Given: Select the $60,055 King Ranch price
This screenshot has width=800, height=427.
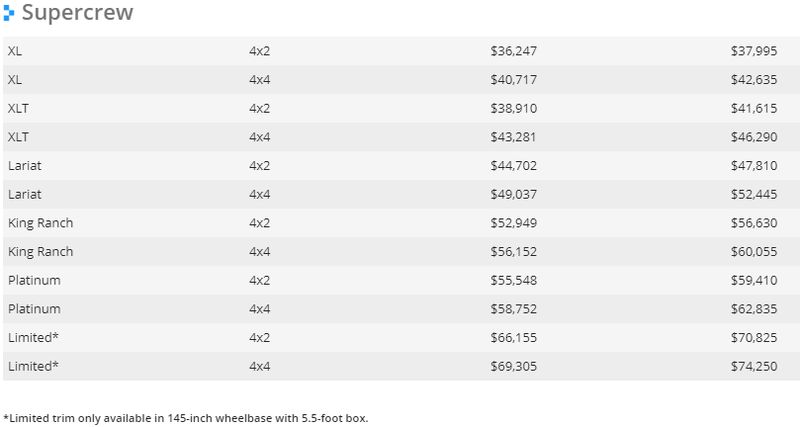Looking at the screenshot, I should click(754, 252).
